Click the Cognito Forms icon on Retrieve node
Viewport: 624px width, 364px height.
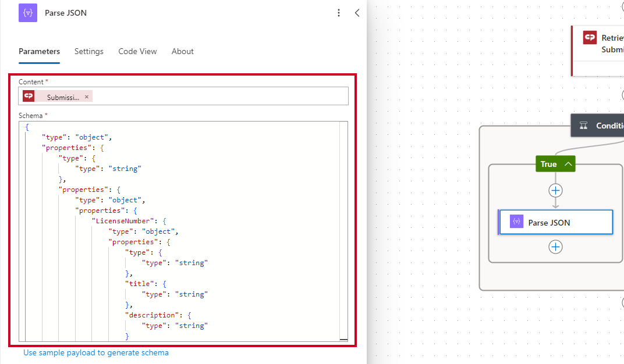click(x=590, y=38)
